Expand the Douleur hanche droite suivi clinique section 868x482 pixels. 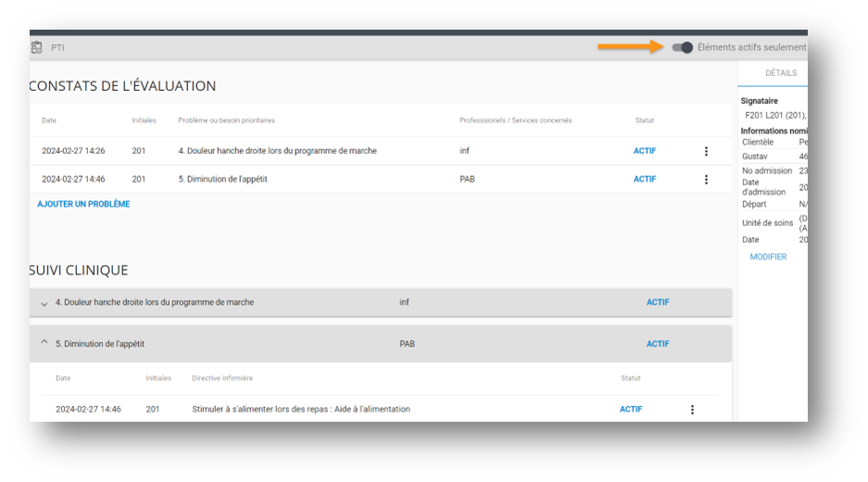(x=44, y=303)
